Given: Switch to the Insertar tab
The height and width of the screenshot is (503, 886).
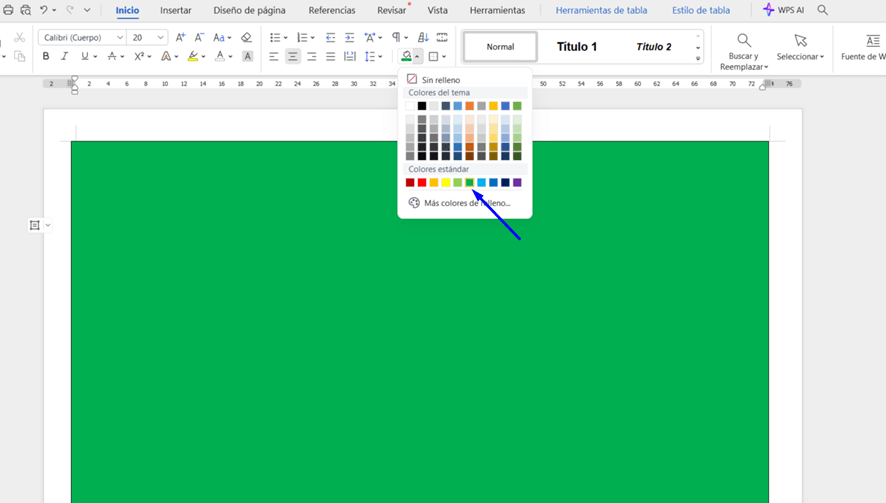Looking at the screenshot, I should pyautogui.click(x=176, y=10).
